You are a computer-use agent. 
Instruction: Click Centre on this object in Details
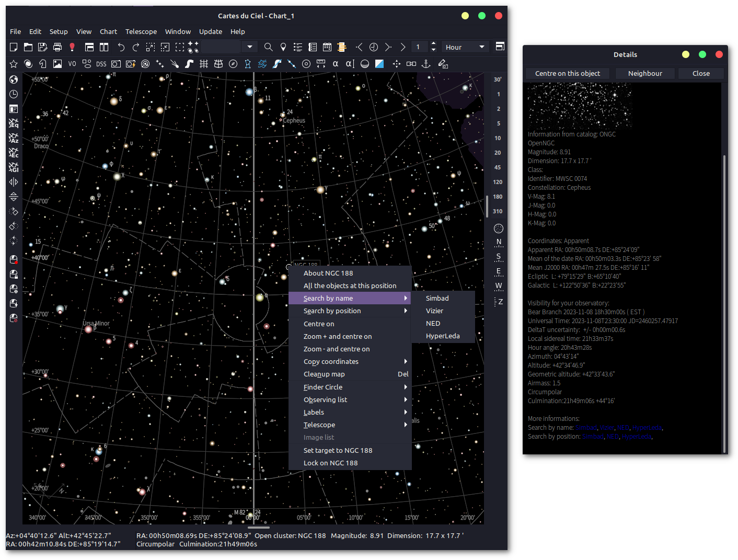coord(568,73)
